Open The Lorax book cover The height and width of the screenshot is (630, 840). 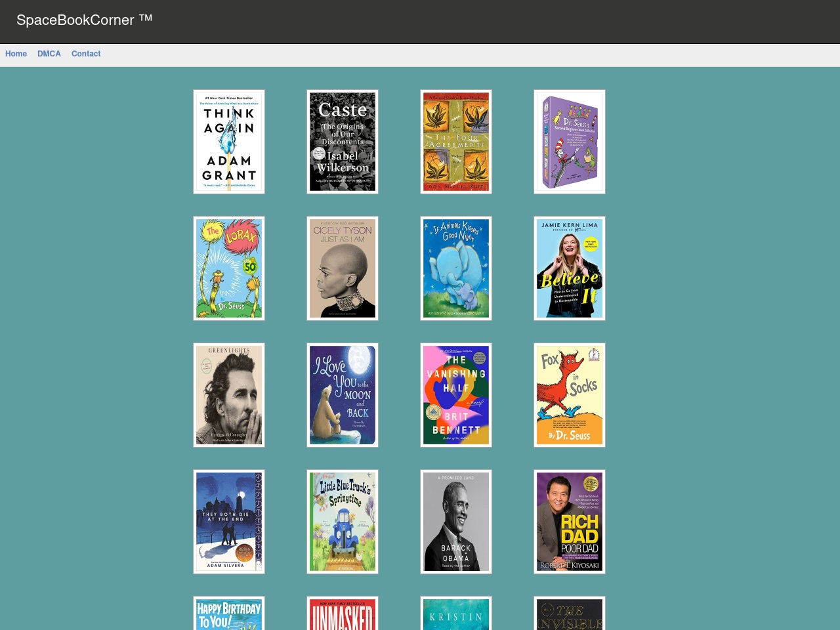pyautogui.click(x=229, y=268)
